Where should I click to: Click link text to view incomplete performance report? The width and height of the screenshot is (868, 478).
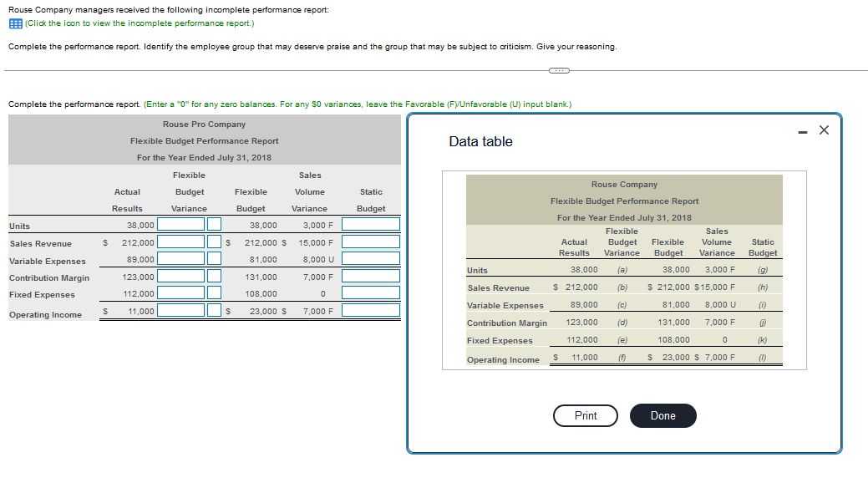pos(140,23)
